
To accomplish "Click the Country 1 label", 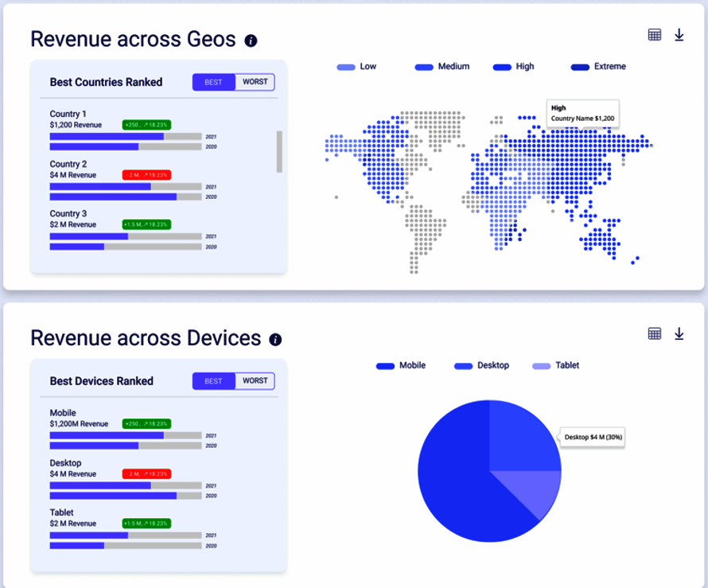I will 68,114.
